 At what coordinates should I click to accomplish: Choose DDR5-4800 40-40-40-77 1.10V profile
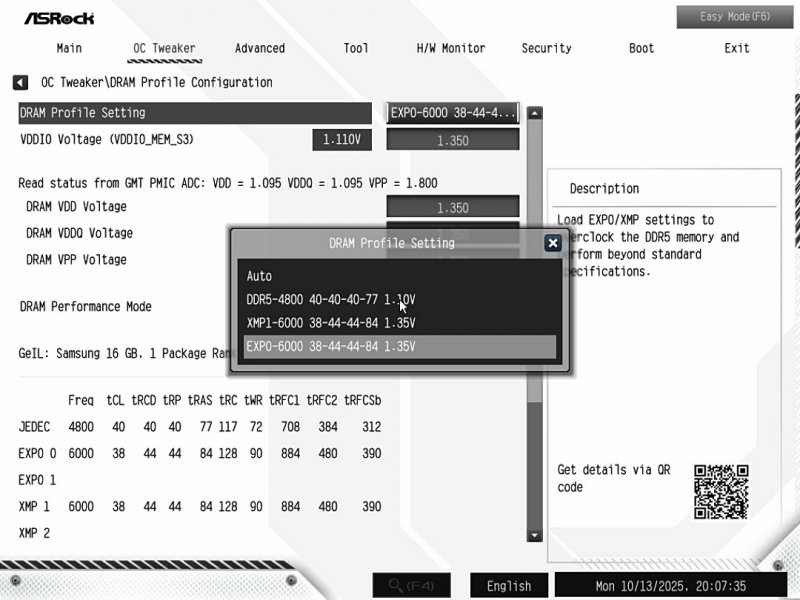(330, 299)
